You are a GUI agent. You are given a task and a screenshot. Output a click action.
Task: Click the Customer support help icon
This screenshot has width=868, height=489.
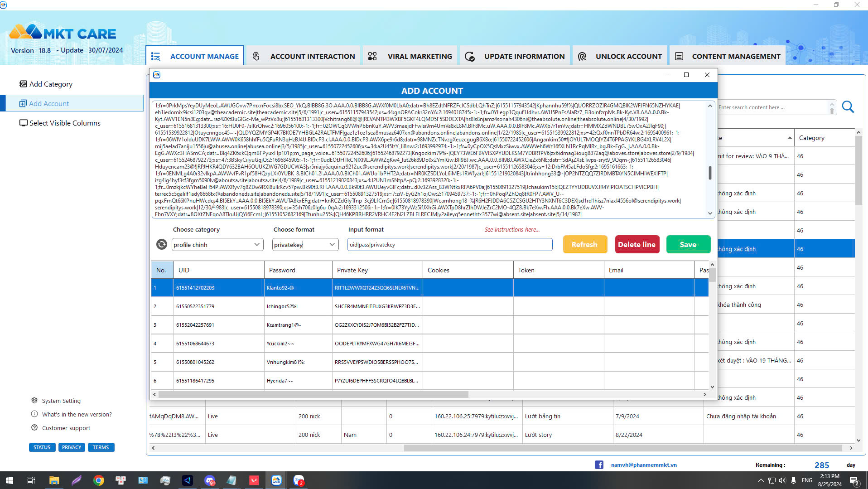[34, 427]
